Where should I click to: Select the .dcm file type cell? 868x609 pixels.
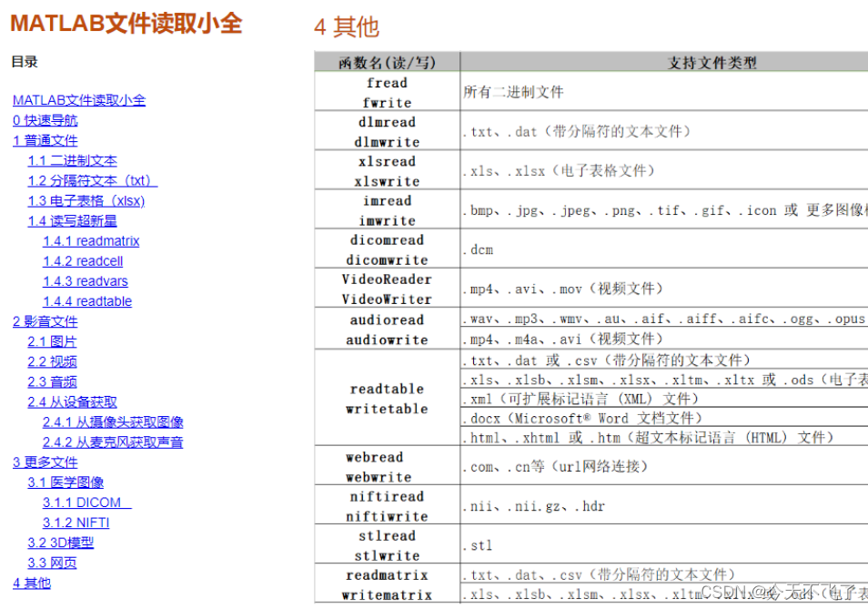[x=478, y=249]
